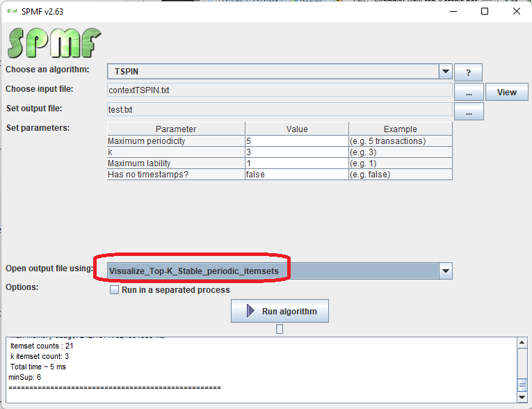Edit the Maximum periodicity value cell
Viewport: 532px width, 409px height.
point(296,141)
